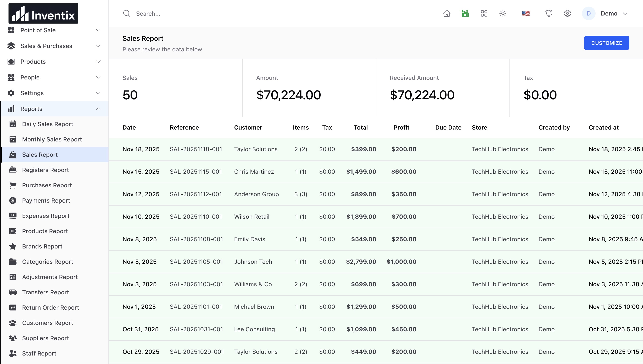
Task: Focus the Search input field
Action: [x=275, y=14]
